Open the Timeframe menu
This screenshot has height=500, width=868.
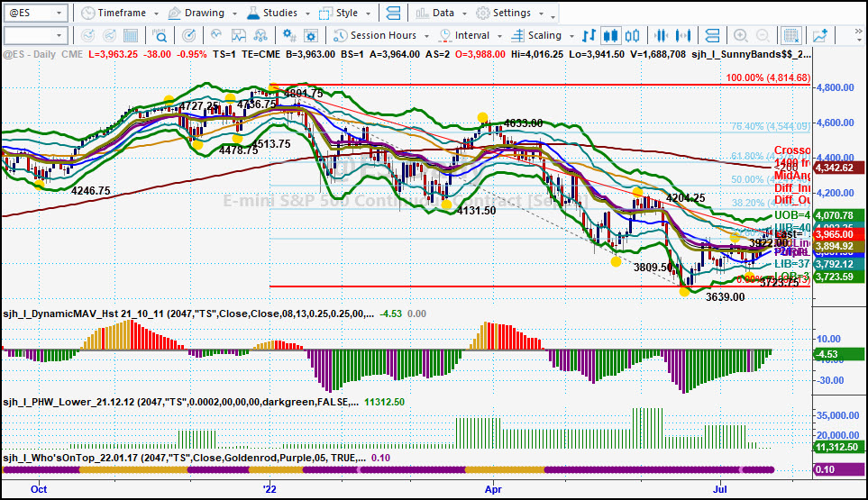pyautogui.click(x=122, y=13)
